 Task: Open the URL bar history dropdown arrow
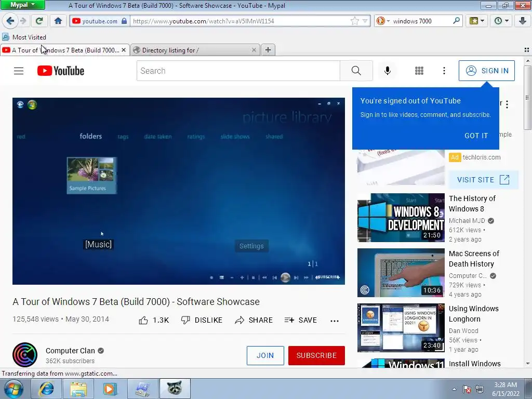[365, 21]
